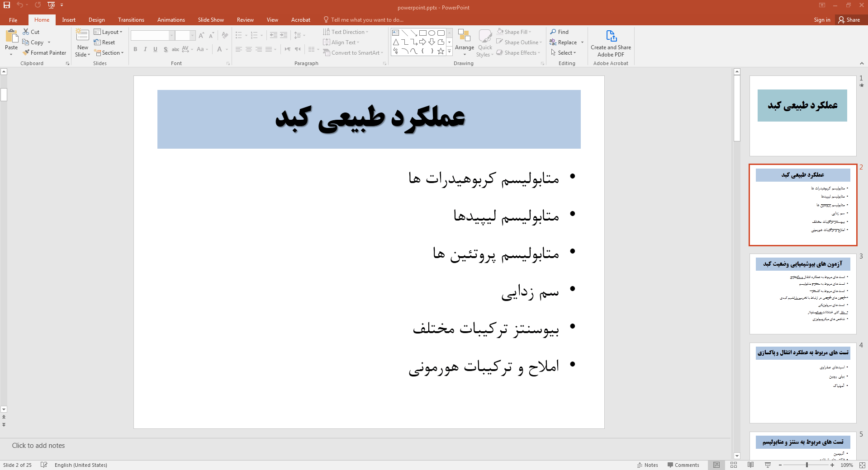Screen dimensions: 868x470
Task: Align text to the right
Action: coord(259,49)
